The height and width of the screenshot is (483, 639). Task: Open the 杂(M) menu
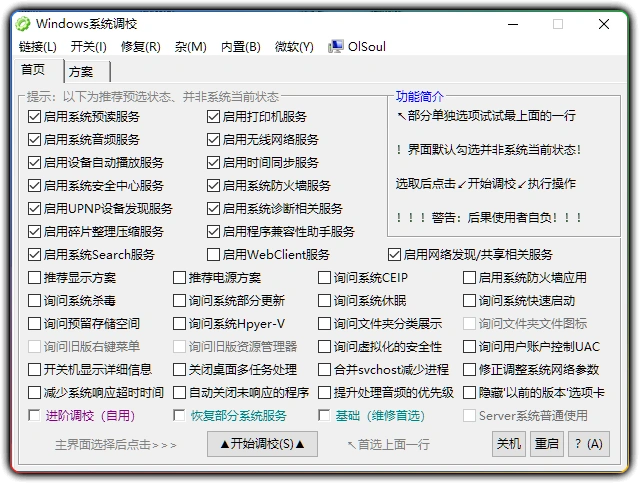pyautogui.click(x=190, y=47)
